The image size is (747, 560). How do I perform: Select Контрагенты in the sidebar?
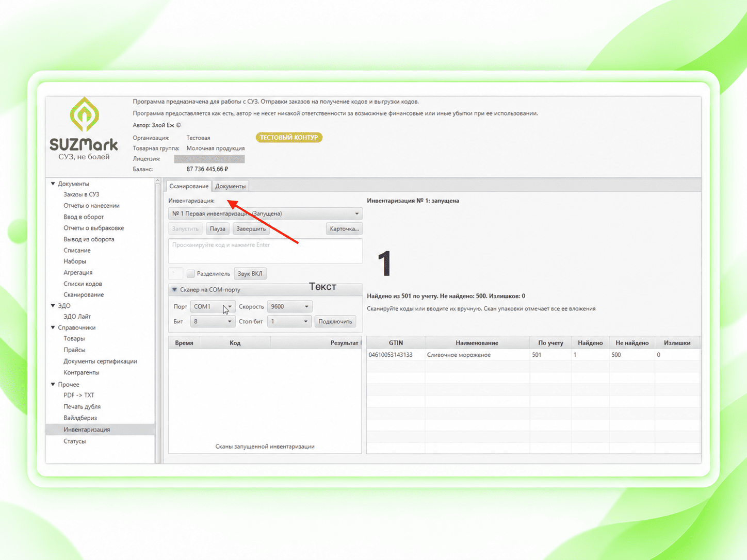pyautogui.click(x=82, y=373)
